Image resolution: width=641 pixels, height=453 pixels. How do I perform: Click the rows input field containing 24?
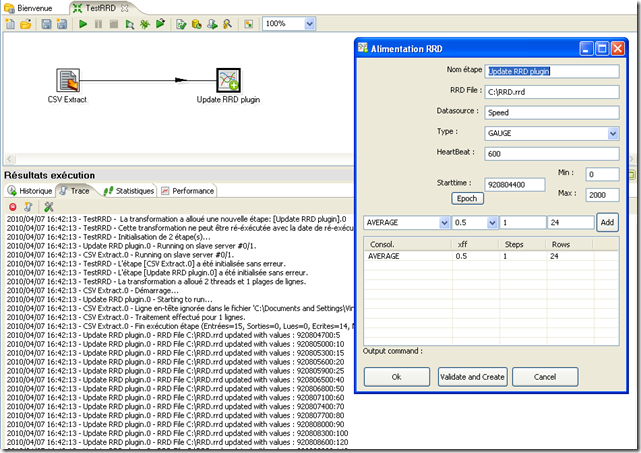tap(571, 223)
